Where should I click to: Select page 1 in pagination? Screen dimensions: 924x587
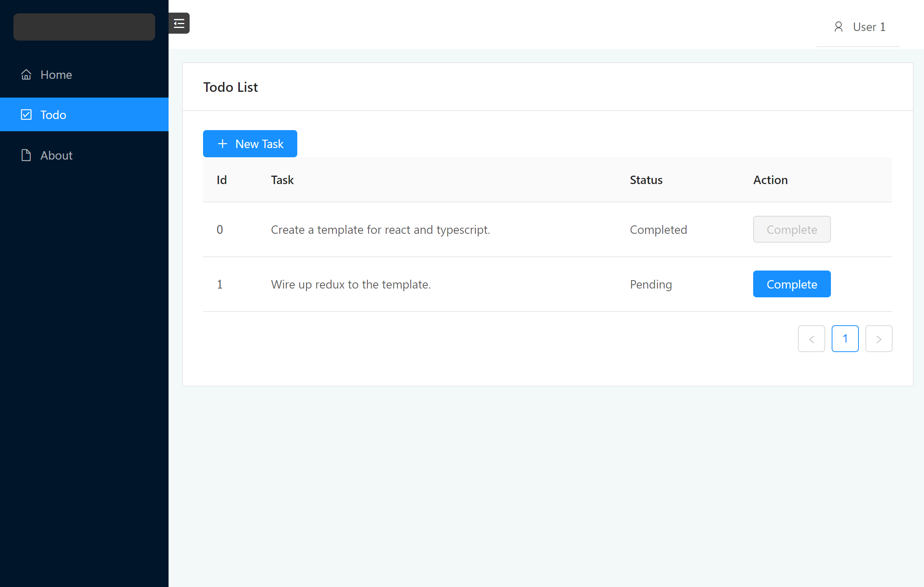(x=845, y=339)
